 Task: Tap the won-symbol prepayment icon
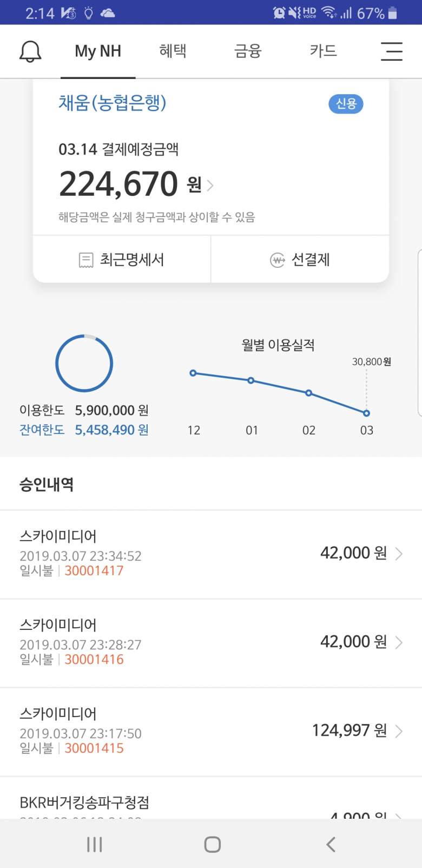[278, 260]
